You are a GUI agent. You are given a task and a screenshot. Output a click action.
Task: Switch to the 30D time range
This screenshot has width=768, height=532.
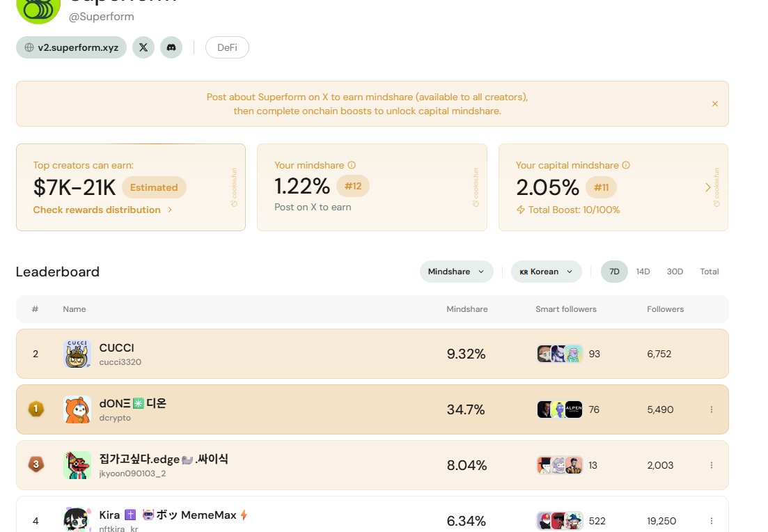(x=675, y=272)
